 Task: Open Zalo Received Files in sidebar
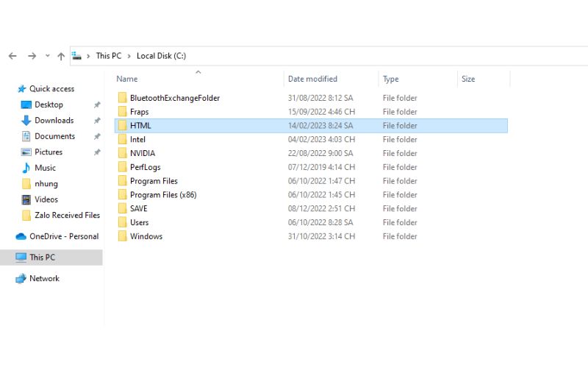[x=67, y=215]
